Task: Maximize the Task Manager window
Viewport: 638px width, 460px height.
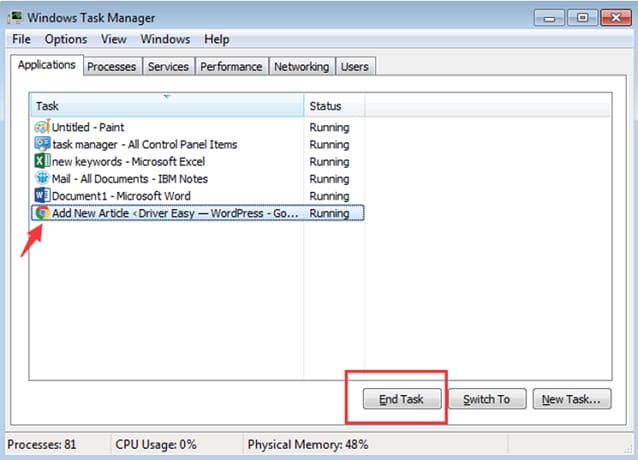Action: click(x=583, y=18)
